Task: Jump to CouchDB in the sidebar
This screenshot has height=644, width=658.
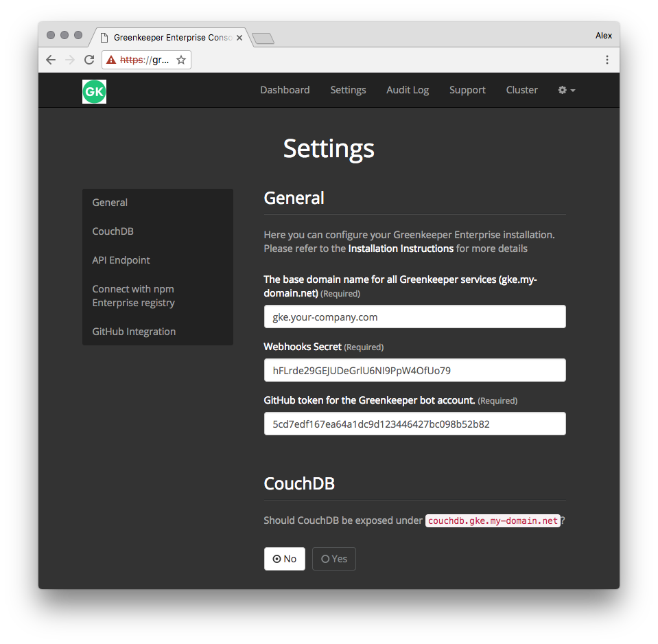Action: [113, 231]
